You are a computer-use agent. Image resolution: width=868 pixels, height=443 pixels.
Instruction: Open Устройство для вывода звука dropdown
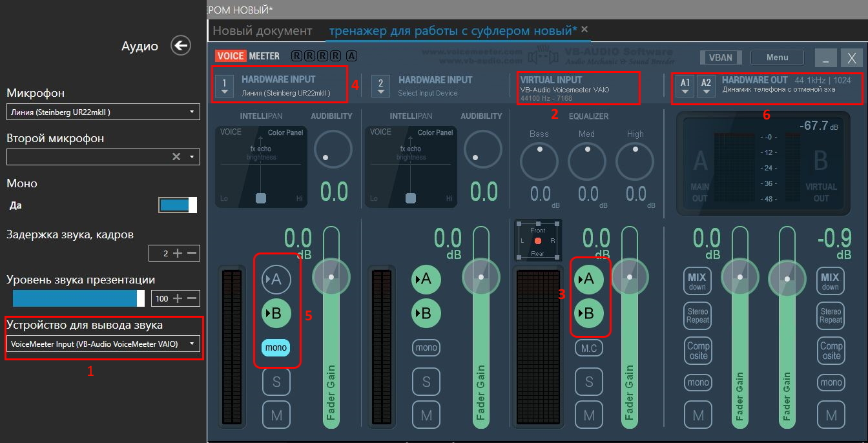point(103,344)
